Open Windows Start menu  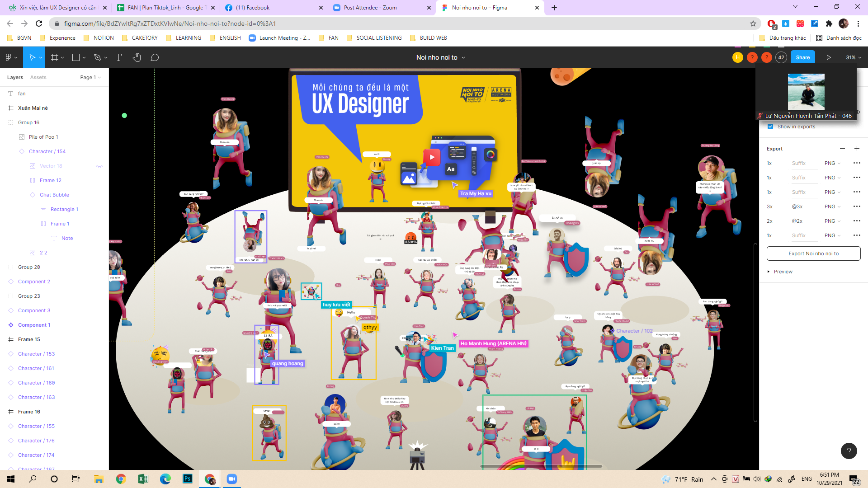click(x=11, y=479)
